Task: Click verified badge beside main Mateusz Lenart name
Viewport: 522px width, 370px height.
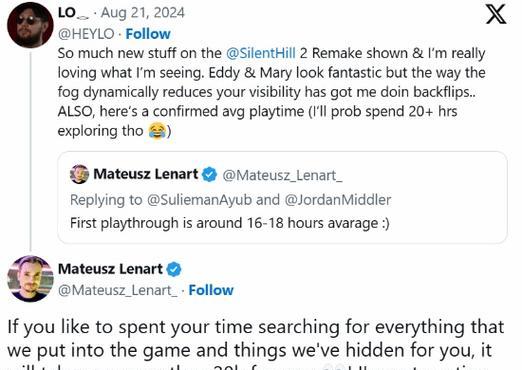Action: 174,269
